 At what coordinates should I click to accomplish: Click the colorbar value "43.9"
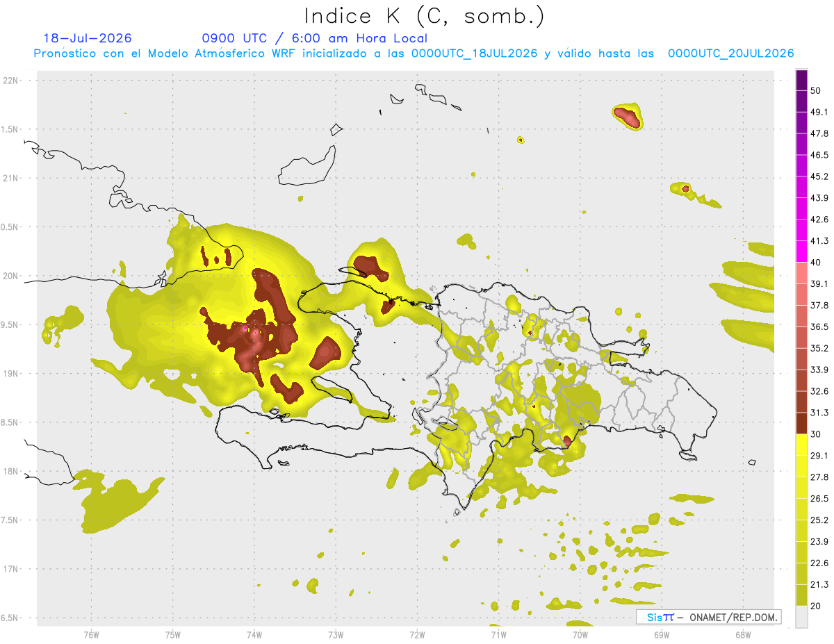pos(819,199)
